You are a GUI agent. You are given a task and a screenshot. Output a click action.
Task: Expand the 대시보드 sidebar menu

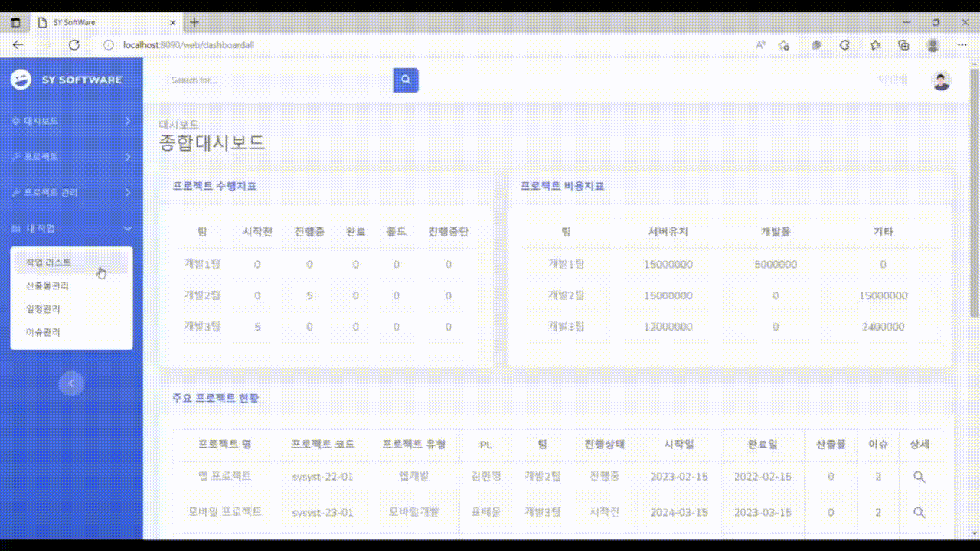71,121
